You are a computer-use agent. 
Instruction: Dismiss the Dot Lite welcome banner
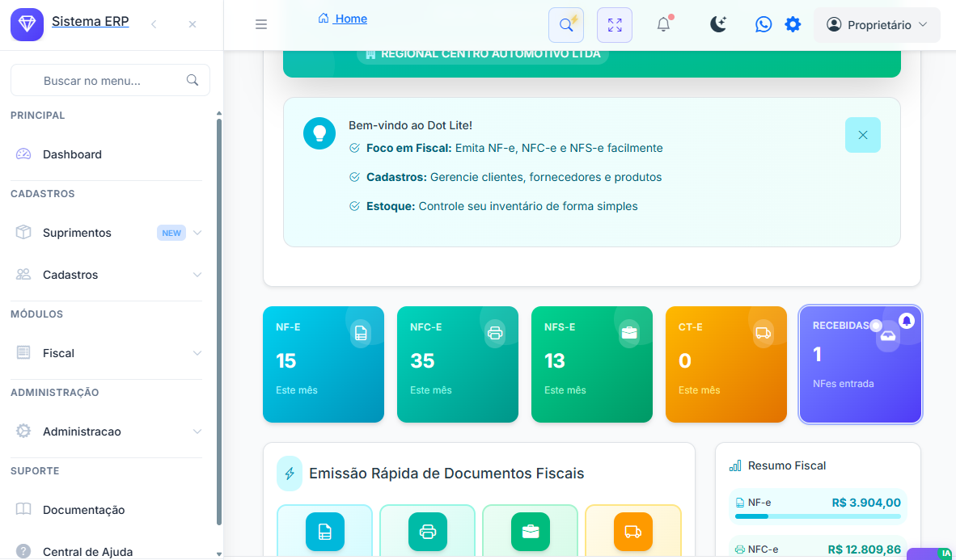coord(862,135)
